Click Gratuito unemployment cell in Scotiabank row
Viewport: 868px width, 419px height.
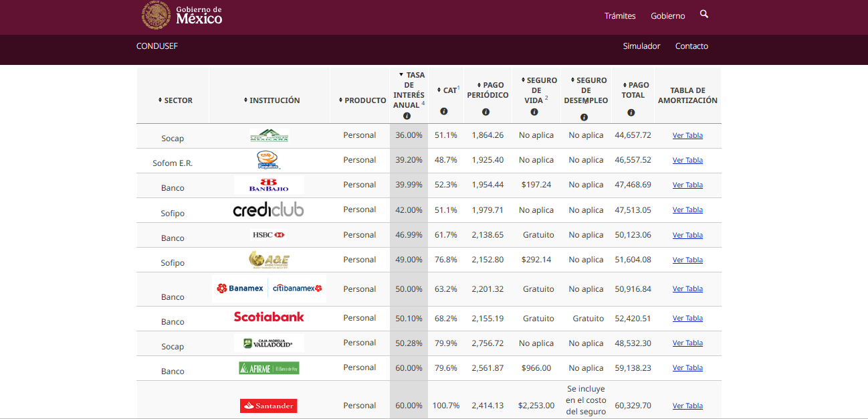(x=588, y=319)
